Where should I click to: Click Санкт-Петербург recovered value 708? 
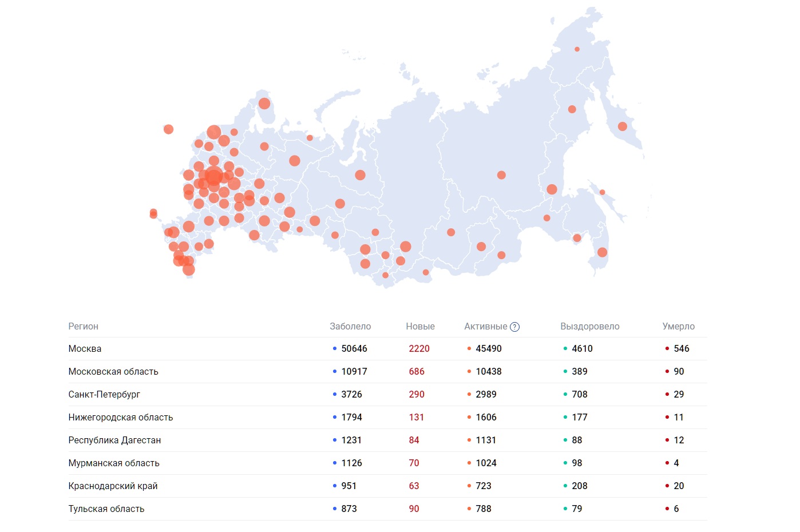tap(580, 395)
